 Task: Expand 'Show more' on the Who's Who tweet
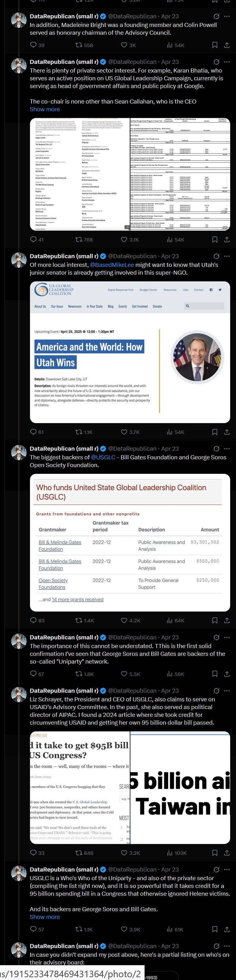45,917
